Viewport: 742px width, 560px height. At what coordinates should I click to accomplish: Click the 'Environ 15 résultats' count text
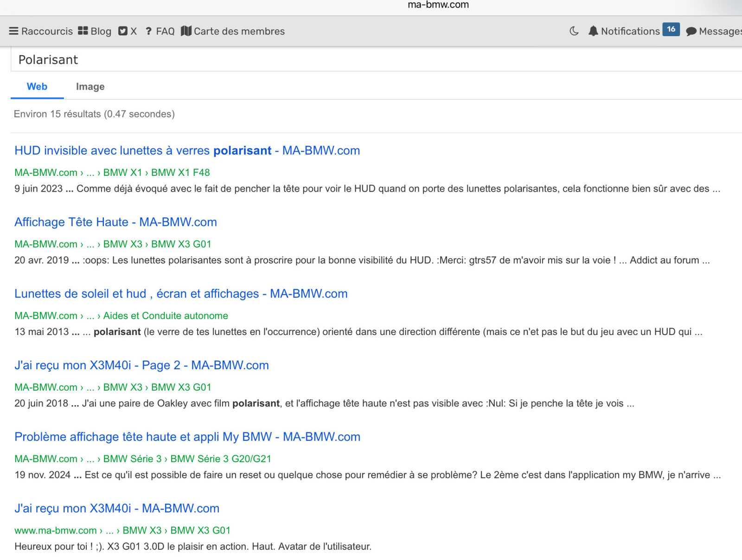[94, 114]
